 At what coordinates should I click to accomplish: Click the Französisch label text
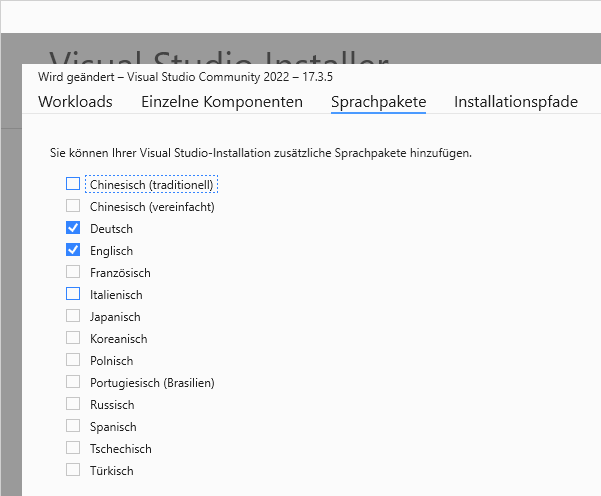click(120, 273)
